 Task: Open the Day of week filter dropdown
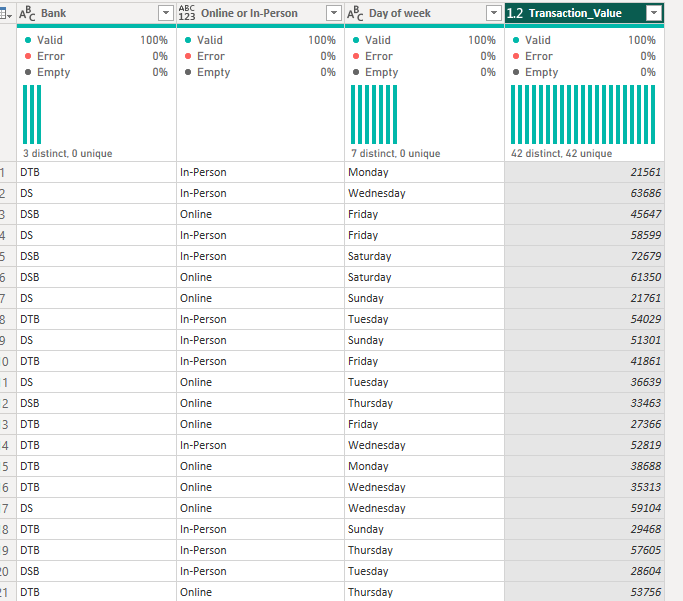click(494, 14)
